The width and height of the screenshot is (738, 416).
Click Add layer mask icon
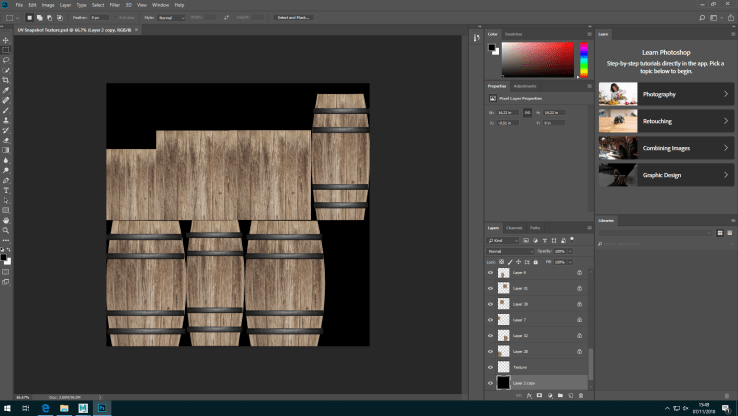(x=539, y=396)
